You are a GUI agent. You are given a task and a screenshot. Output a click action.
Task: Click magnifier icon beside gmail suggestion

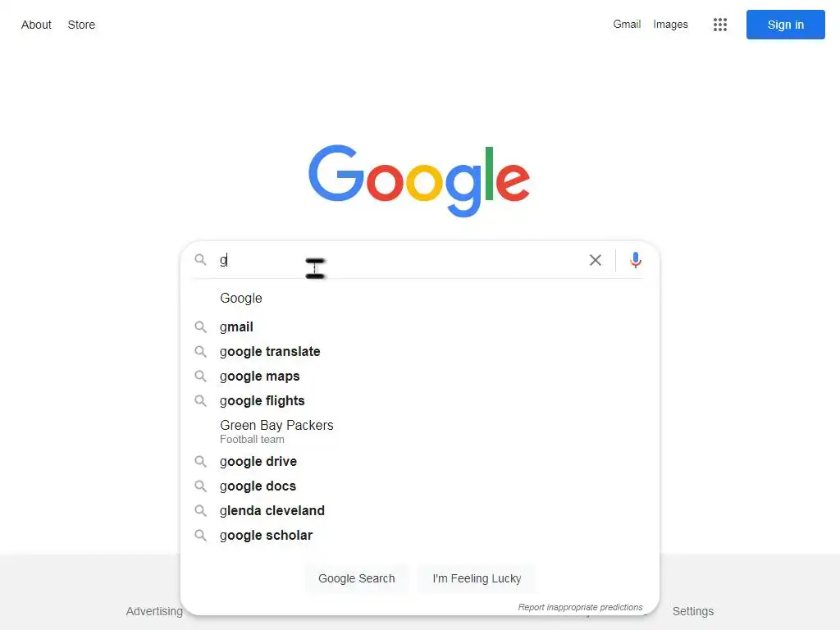200,326
